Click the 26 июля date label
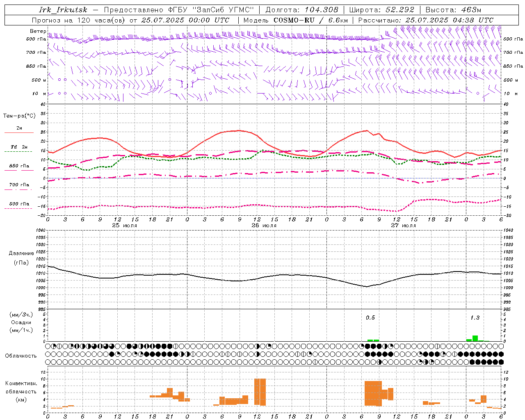Viewport: 525px width, 420px height. (264, 226)
